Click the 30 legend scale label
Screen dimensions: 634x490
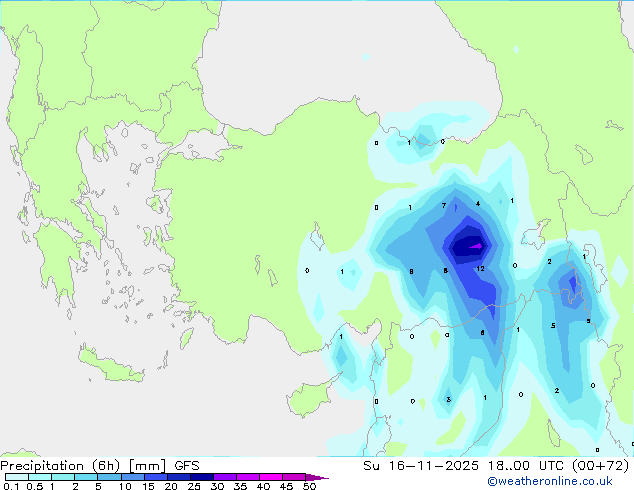click(x=217, y=486)
